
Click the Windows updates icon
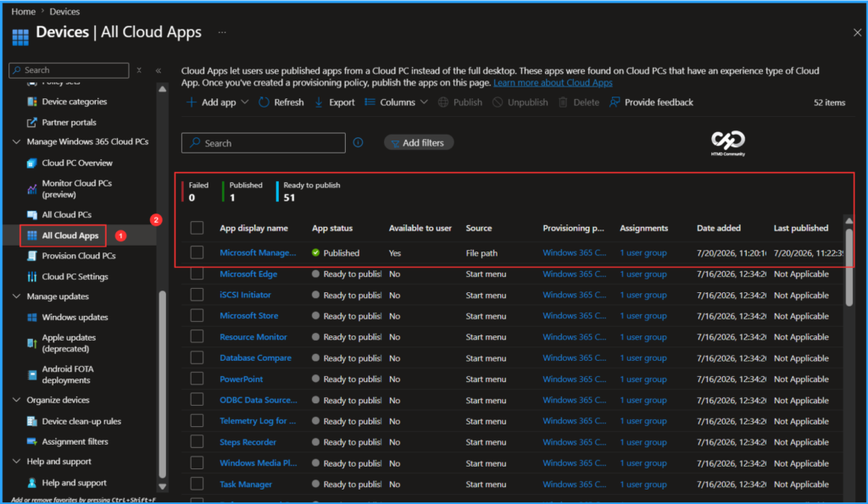32,318
